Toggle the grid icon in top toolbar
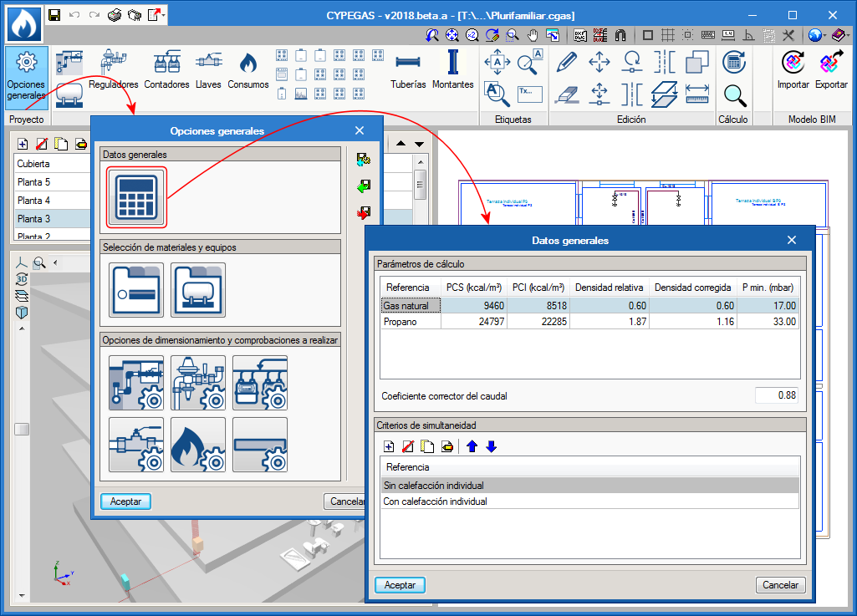Image resolution: width=857 pixels, height=616 pixels. (668, 36)
